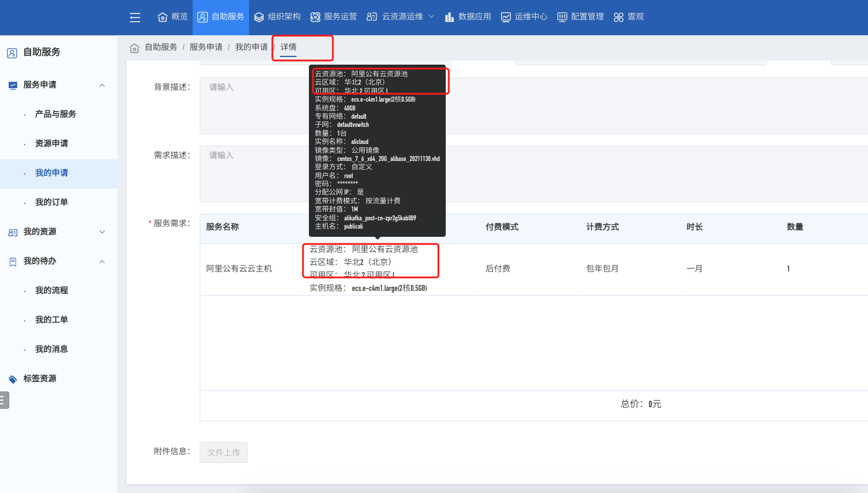868x493 pixels.
Task: Click the 服务申请 sidebar icon
Action: click(13, 85)
